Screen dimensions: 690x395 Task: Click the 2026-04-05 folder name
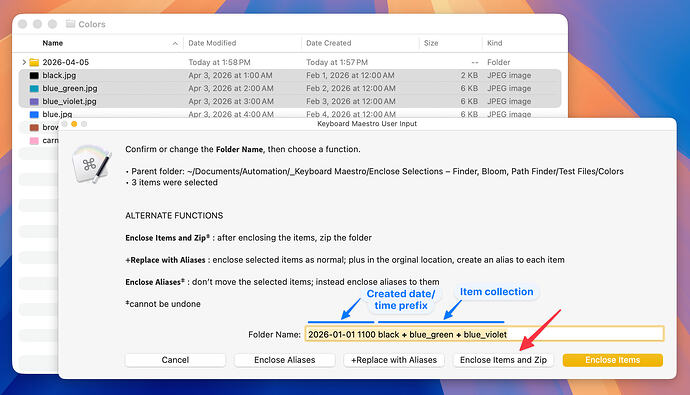click(66, 62)
